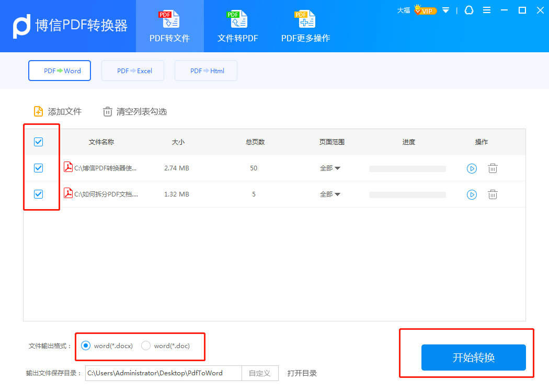Toggle the select-all checkbox in table header
Image resolution: width=549 pixels, height=392 pixels.
38,142
